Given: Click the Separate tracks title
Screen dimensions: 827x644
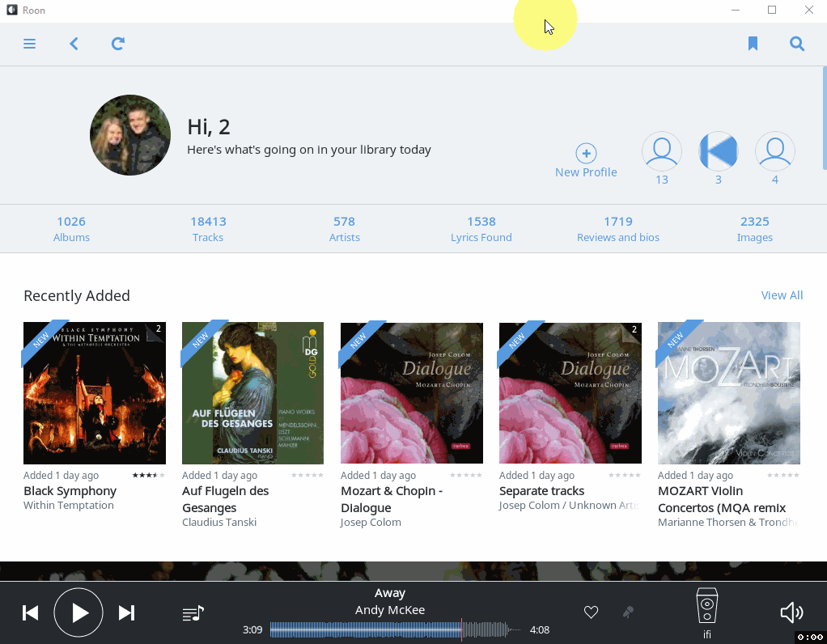Looking at the screenshot, I should click(x=541, y=491).
